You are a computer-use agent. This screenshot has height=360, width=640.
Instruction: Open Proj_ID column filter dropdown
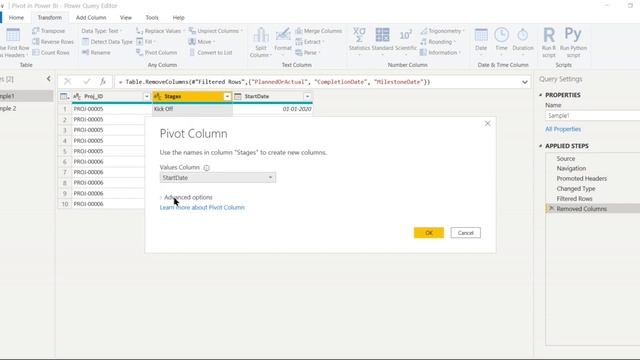(147, 96)
